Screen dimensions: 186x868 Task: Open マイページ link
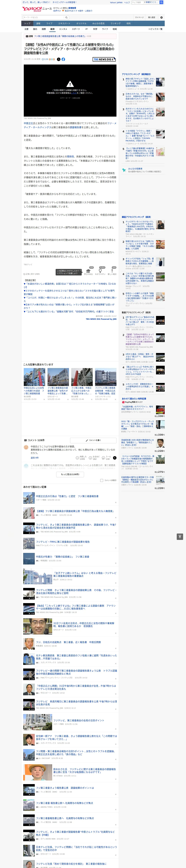pos(139,18)
